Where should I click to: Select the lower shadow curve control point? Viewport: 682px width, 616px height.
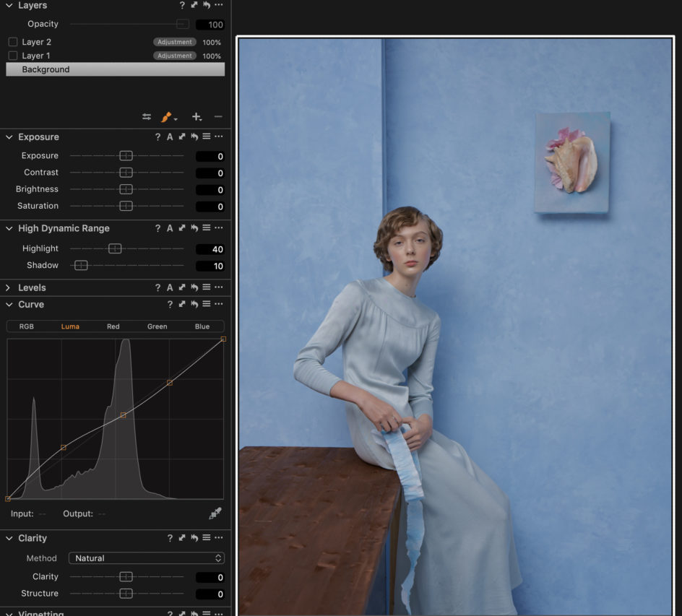tap(64, 447)
